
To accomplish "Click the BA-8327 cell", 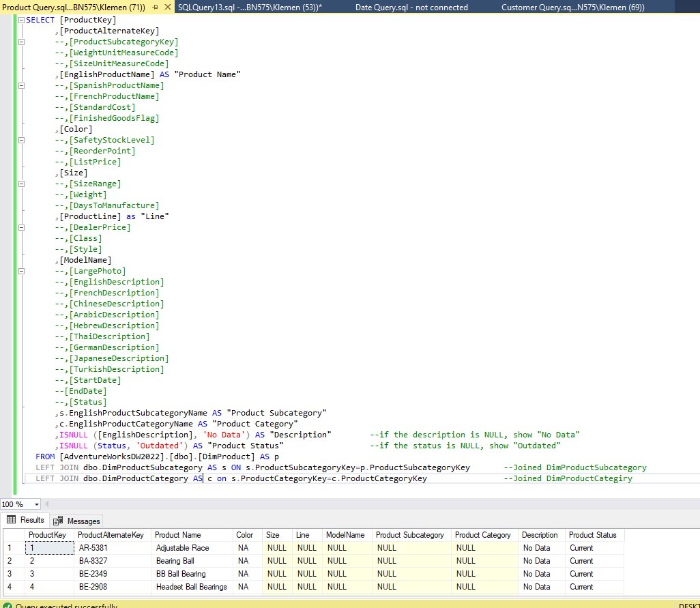I will (x=113, y=561).
